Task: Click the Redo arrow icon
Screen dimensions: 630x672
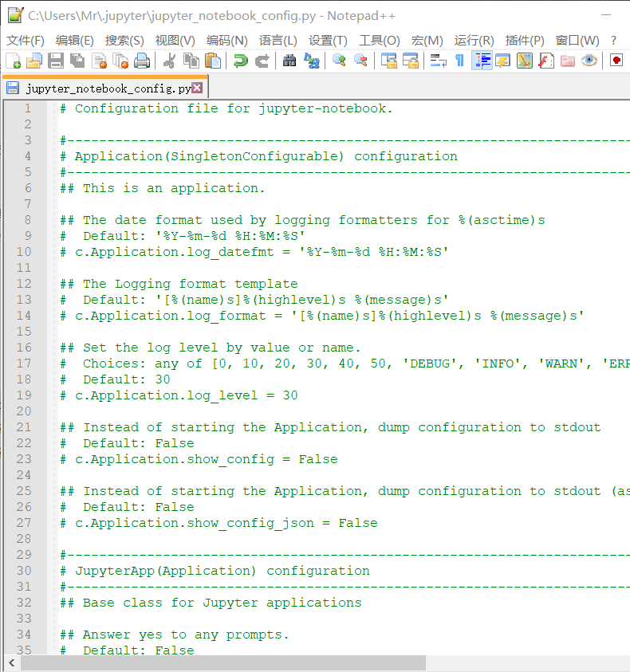Action: pyautogui.click(x=262, y=61)
